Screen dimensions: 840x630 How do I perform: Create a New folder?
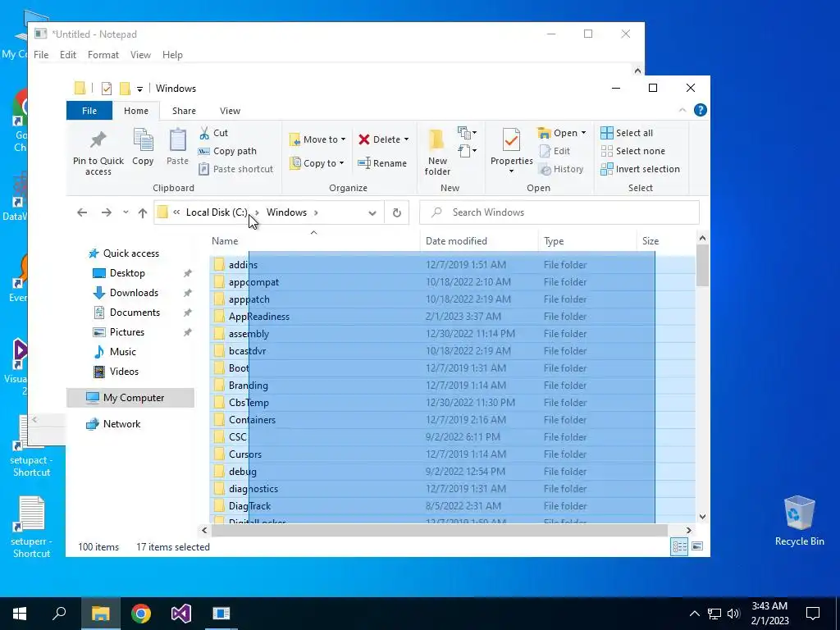[437, 152]
